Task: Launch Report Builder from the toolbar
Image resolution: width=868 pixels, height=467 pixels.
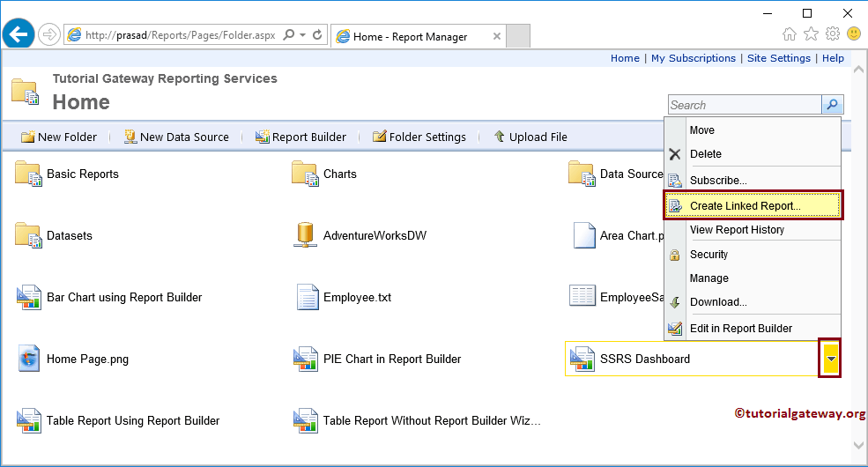Action: (300, 137)
